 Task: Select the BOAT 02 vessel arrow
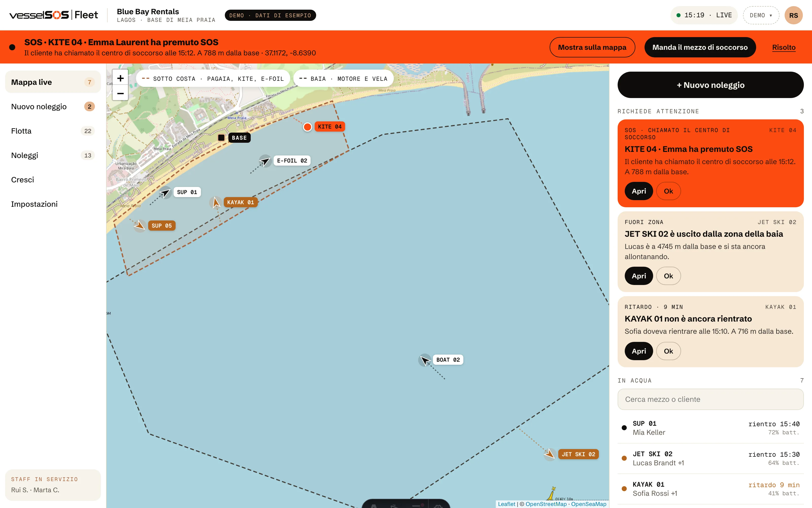(x=425, y=360)
